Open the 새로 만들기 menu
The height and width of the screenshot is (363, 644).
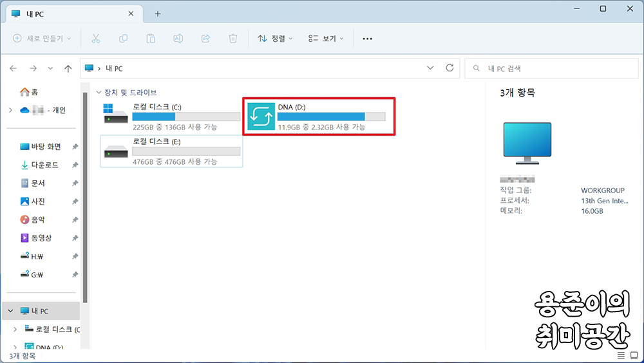42,39
